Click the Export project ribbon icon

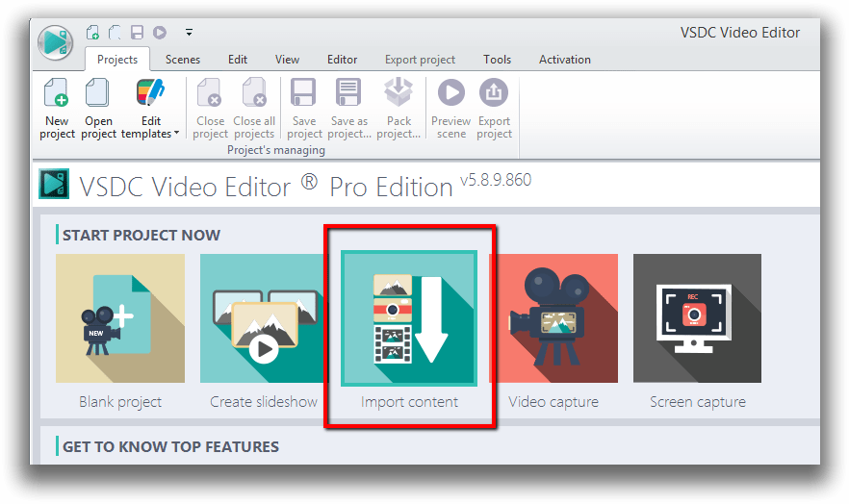click(x=494, y=95)
